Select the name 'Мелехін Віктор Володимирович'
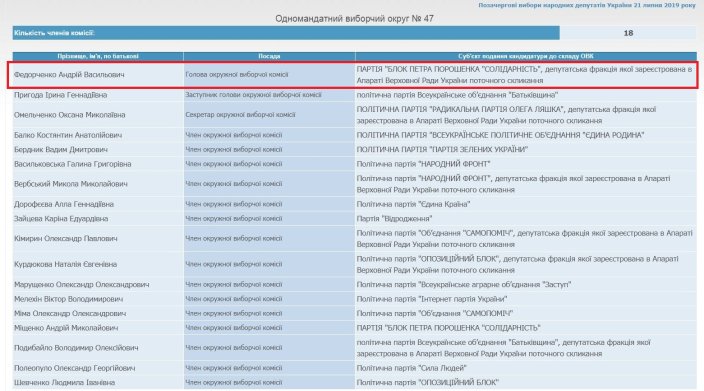 pos(68,299)
